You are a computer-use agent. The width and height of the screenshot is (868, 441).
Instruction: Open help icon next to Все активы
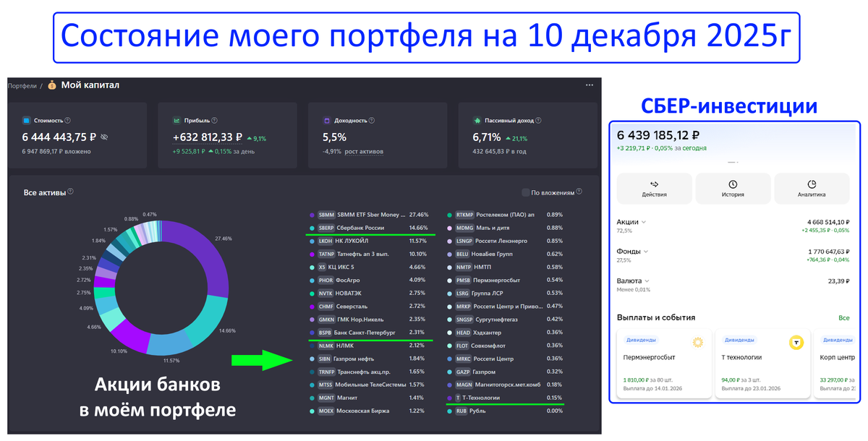70,192
